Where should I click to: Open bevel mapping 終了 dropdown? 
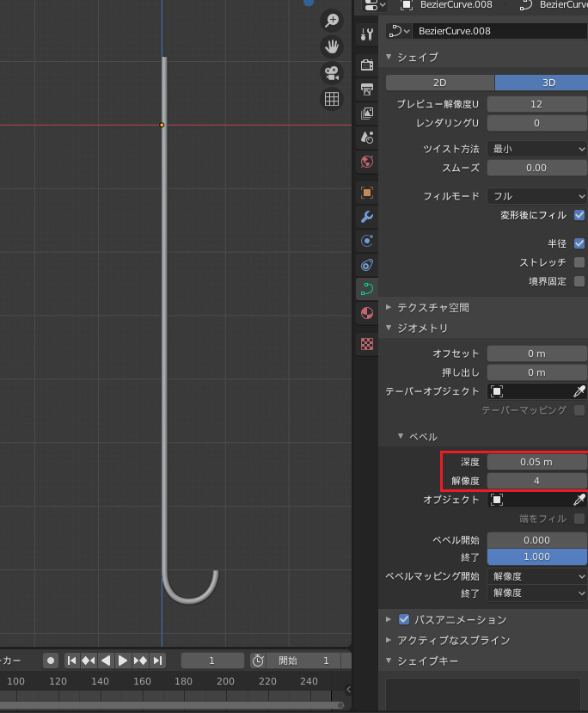(x=537, y=593)
